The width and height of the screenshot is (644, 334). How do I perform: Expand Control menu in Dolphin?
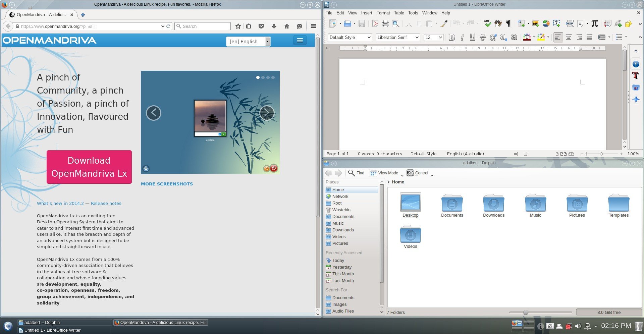coord(420,173)
